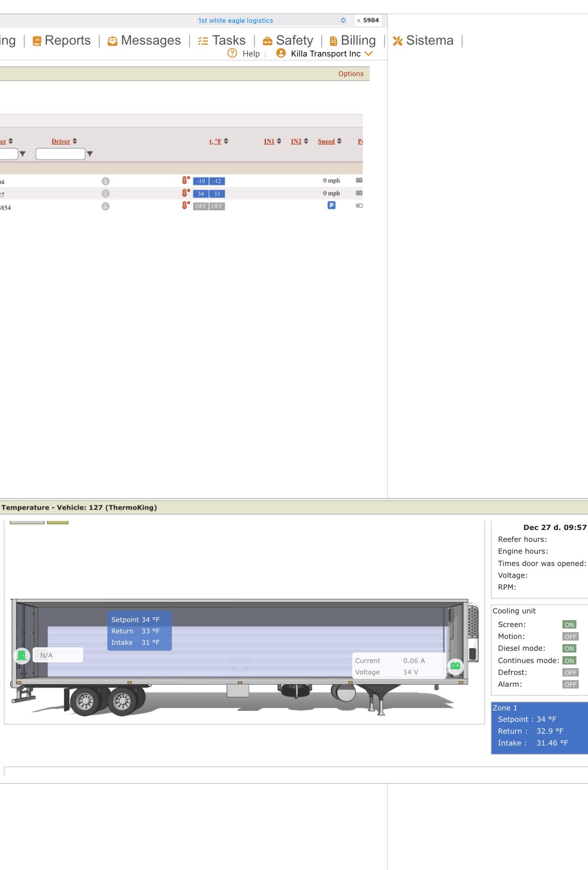Click the blue 33 temperature cell in the table
The image size is (588, 870).
[217, 194]
